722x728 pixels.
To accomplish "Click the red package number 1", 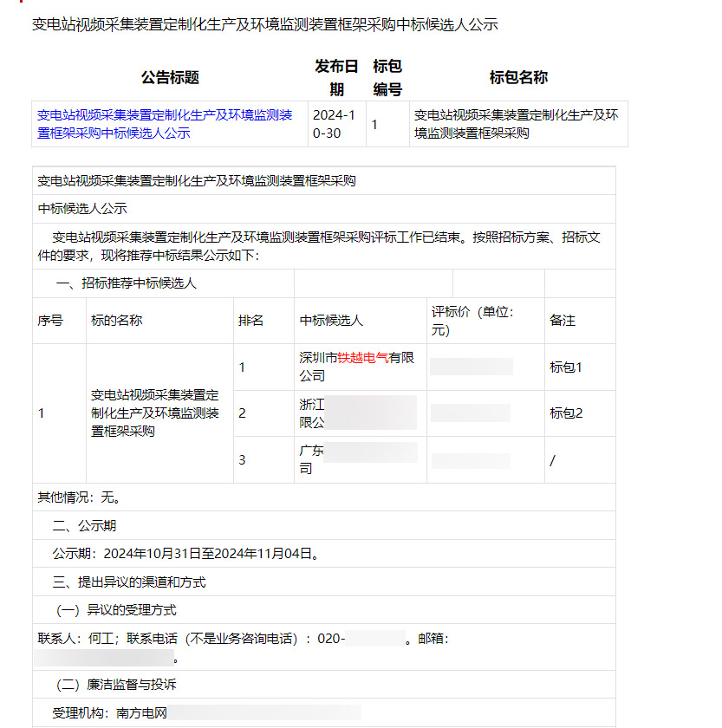I will [x=374, y=124].
